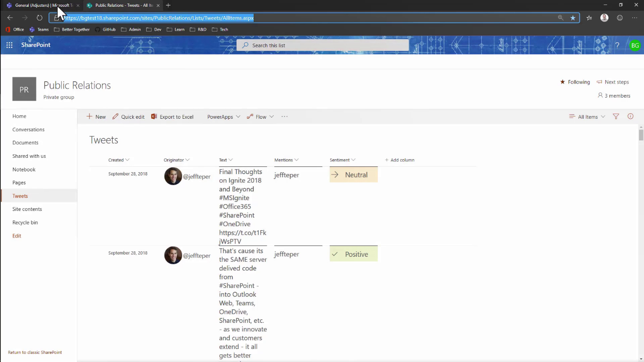Screen dimensions: 644x362
Task: Click Export to Excel
Action: (x=172, y=116)
